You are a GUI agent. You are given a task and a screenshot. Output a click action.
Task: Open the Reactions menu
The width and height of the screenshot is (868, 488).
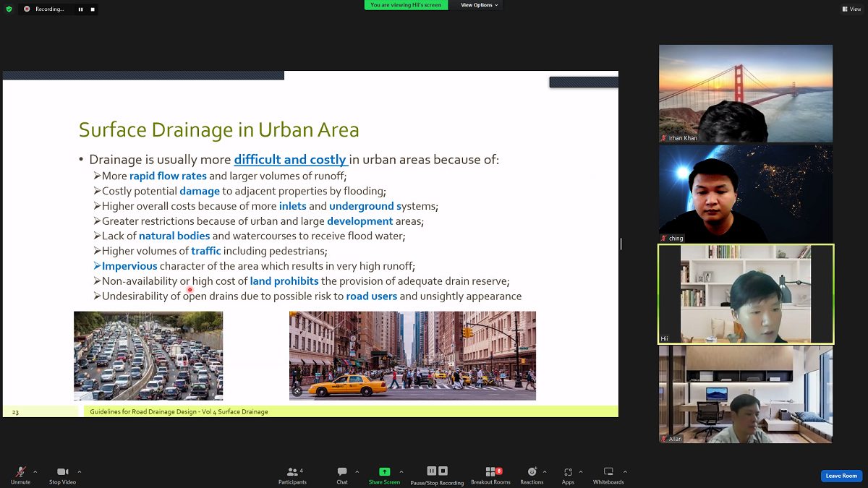[x=532, y=475]
